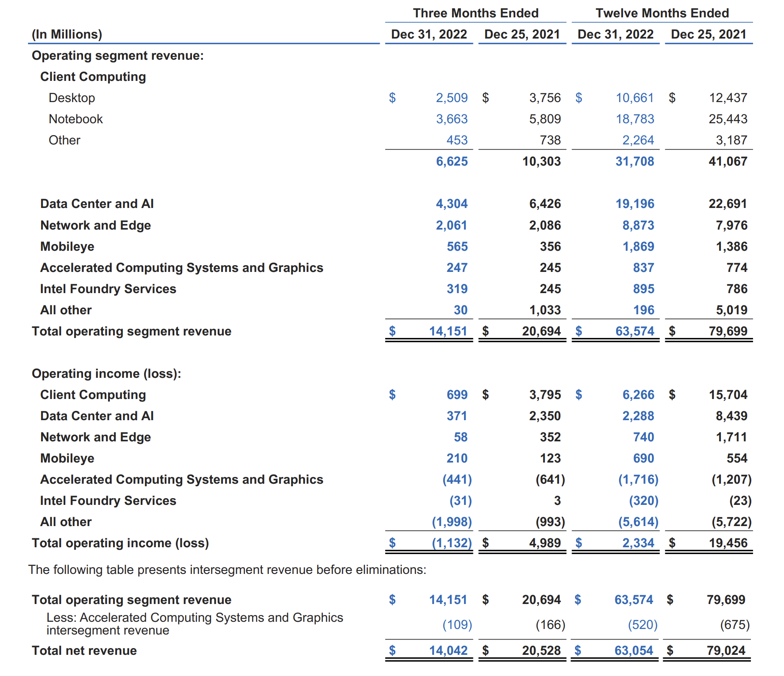Click Client Computing operating income 699
The image size is (784, 676).
pos(457,395)
